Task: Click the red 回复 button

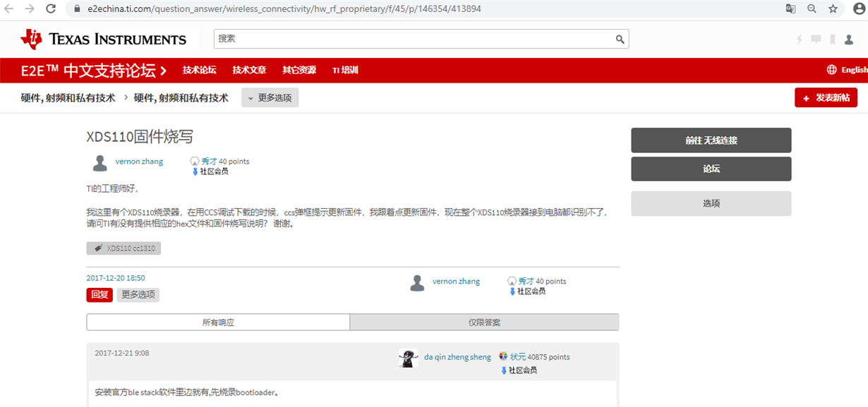Action: 100,295
